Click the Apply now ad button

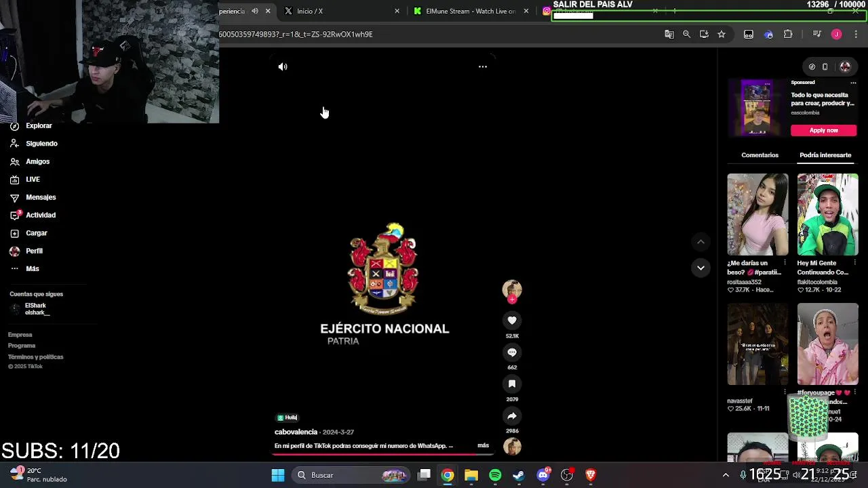click(x=823, y=130)
